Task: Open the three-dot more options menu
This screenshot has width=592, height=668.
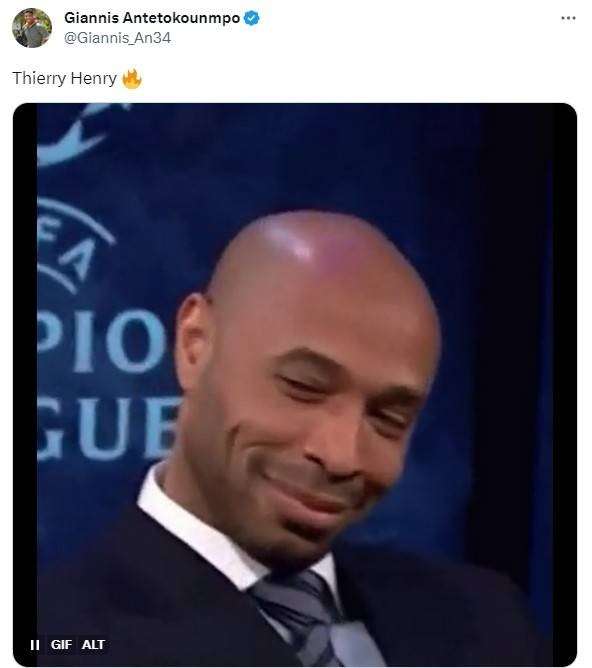Action: tap(568, 18)
